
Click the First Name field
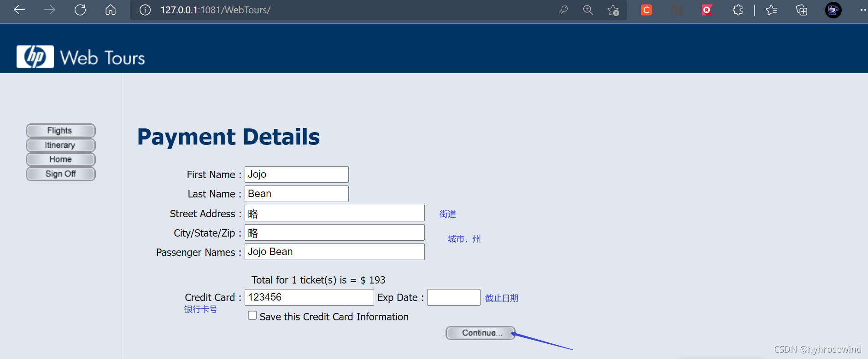point(296,174)
